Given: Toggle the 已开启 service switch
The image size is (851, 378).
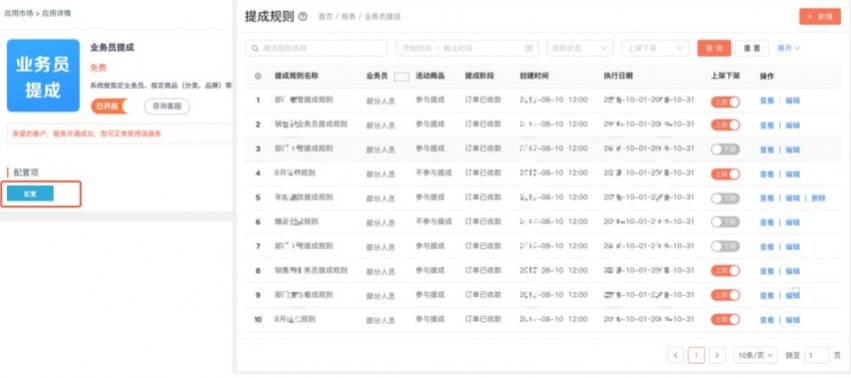Looking at the screenshot, I should point(114,106).
